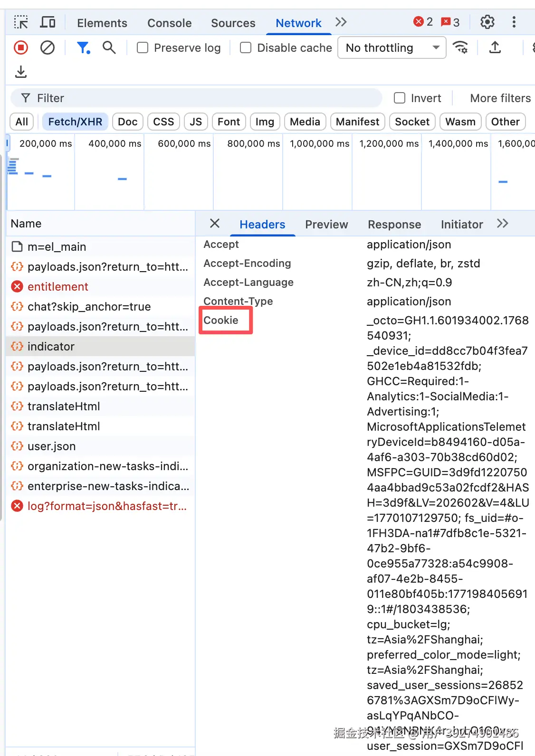535x756 pixels.
Task: Toggle the device toolbar icon
Action: click(x=48, y=22)
